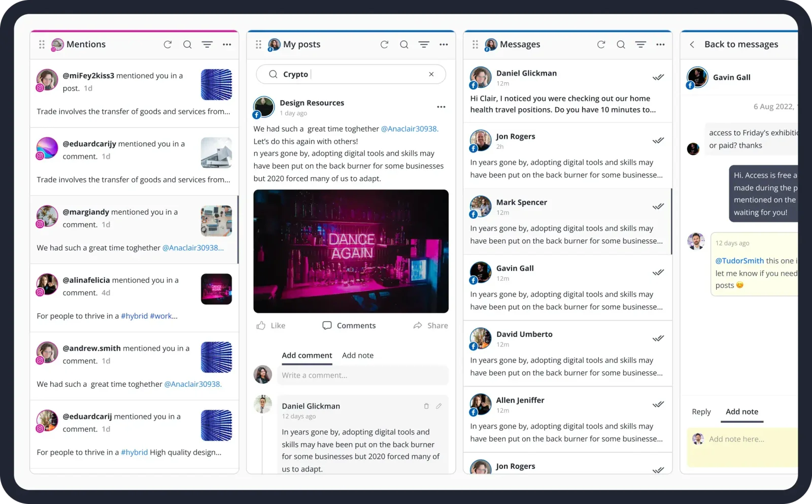Go back to messages using the back arrow

(692, 44)
